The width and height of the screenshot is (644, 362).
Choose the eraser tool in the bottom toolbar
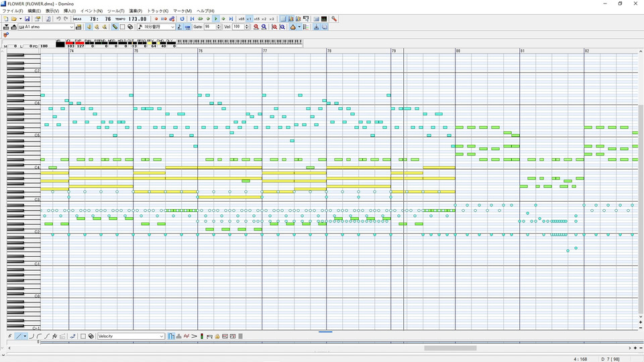[91, 336]
